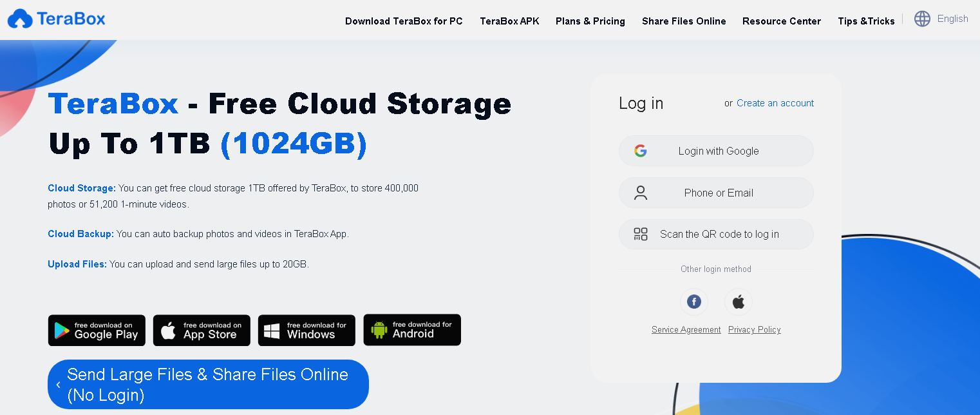Screen dimensions: 980x415
Task: Get the free download for Windows
Action: pos(306,330)
